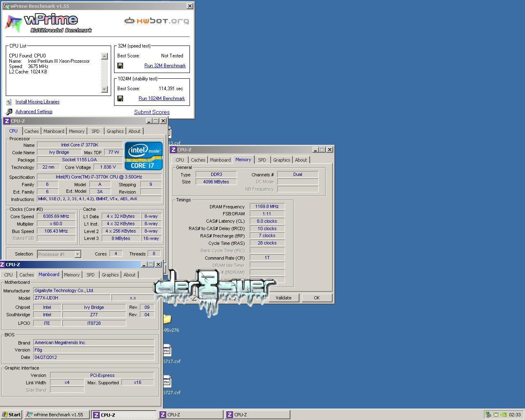Click the Safely Remove Hardware tray icon
This screenshot has height=420, width=525.
[488, 415]
